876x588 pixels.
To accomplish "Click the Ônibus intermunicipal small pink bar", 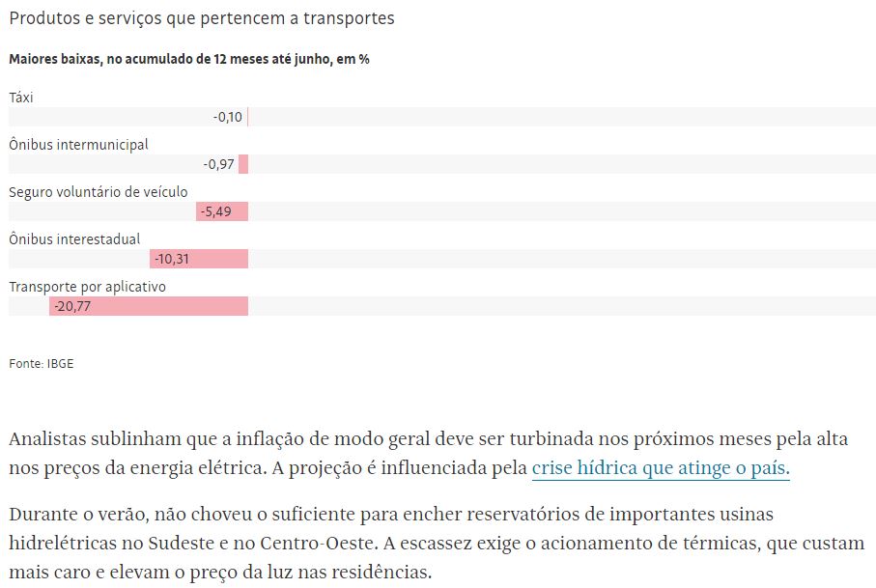I will 243,164.
